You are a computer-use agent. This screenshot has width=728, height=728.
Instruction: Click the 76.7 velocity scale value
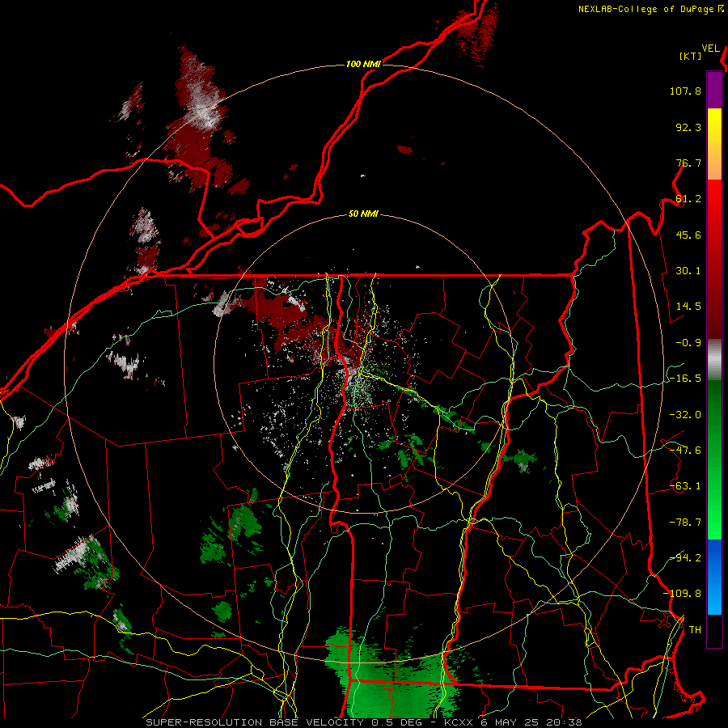point(688,163)
